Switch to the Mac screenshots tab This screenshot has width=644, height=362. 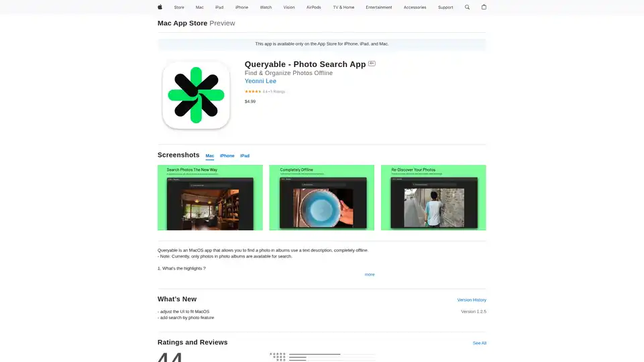click(210, 156)
